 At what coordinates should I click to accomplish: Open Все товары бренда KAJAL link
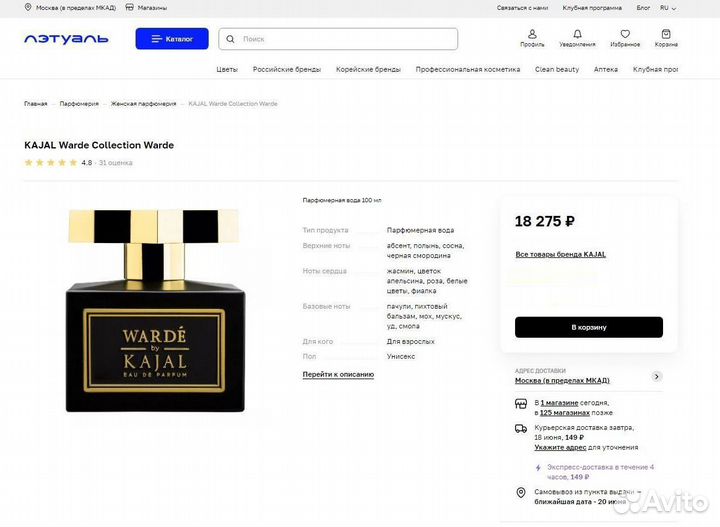[x=561, y=254]
